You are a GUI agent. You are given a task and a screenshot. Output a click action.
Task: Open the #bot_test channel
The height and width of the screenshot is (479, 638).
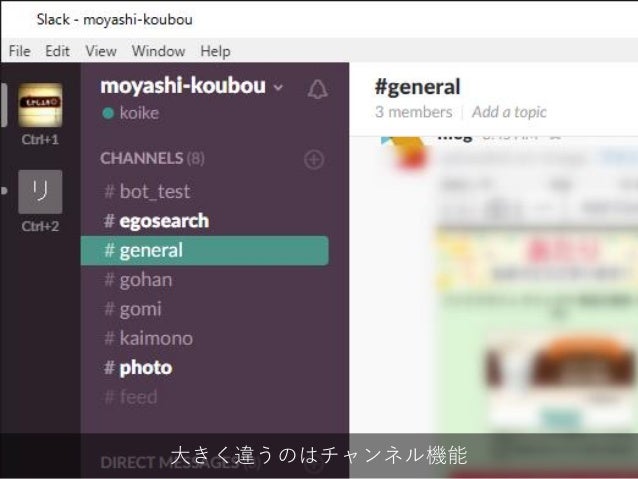click(x=205, y=191)
